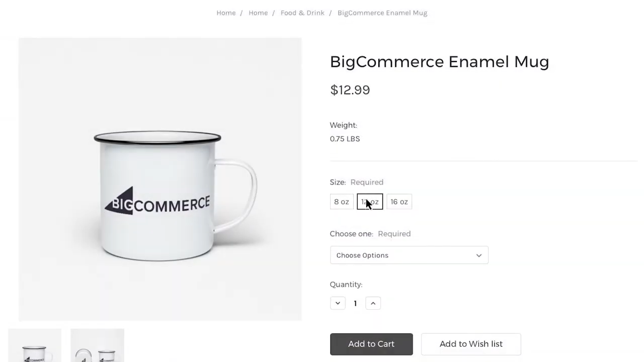Navigate to Food & Drink breadcrumb
The image size is (644, 362).
click(302, 13)
